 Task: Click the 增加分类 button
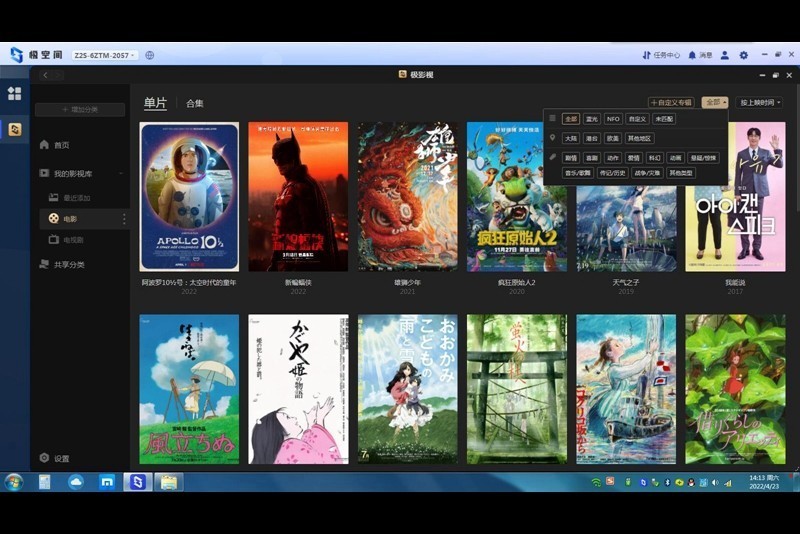[80, 109]
